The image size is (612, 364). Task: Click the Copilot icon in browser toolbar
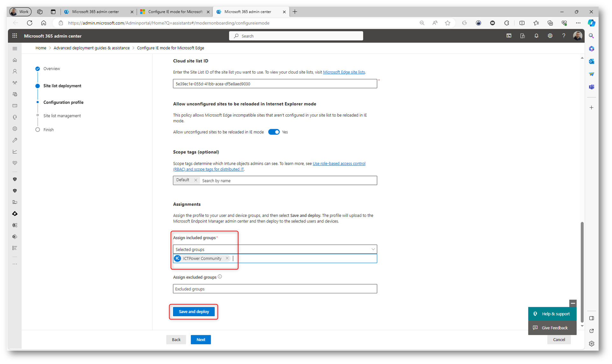[591, 23]
